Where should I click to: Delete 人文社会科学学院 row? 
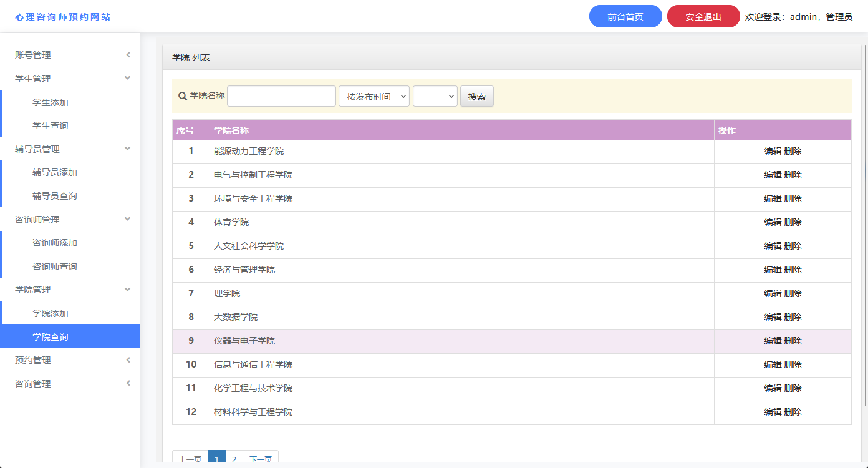[x=793, y=246]
